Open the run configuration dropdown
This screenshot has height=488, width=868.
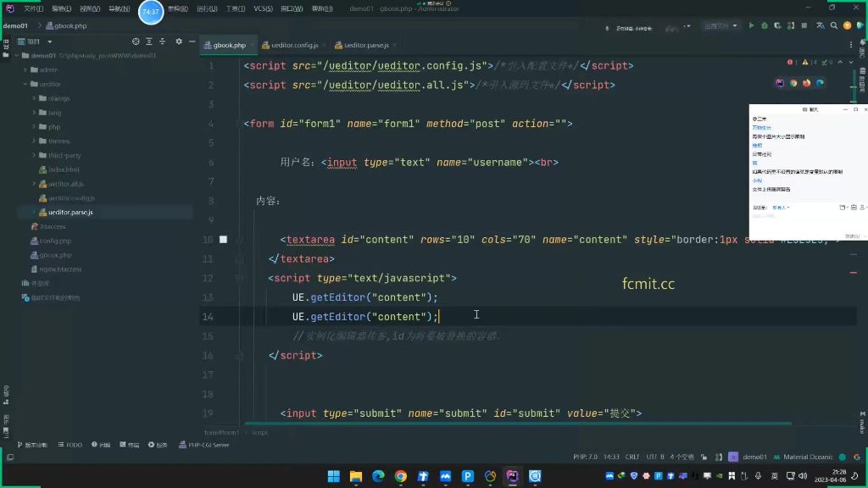click(721, 25)
